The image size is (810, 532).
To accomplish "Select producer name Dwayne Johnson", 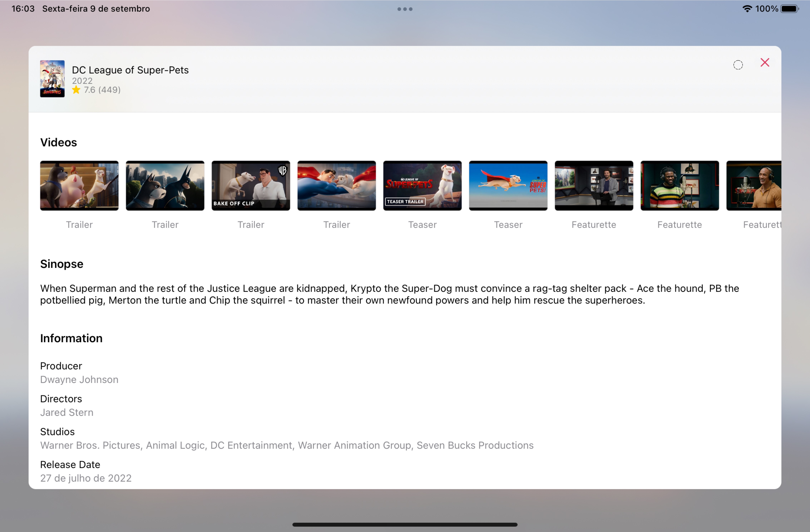I will [x=79, y=380].
